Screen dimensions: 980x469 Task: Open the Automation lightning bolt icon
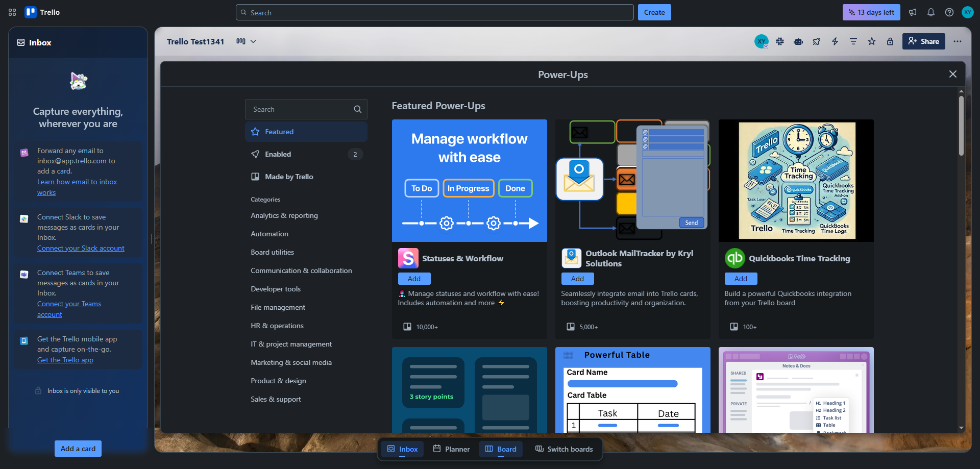coord(835,41)
